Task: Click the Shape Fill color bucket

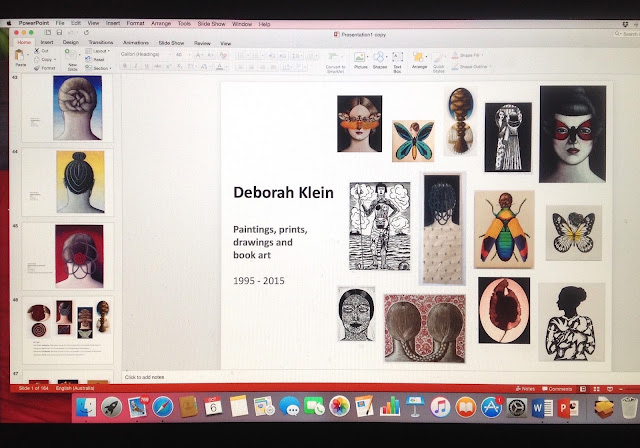Action: point(455,55)
